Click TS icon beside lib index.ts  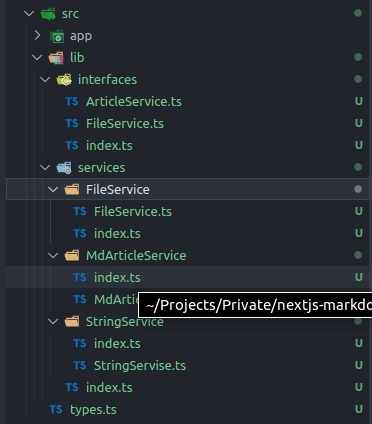tap(72, 388)
